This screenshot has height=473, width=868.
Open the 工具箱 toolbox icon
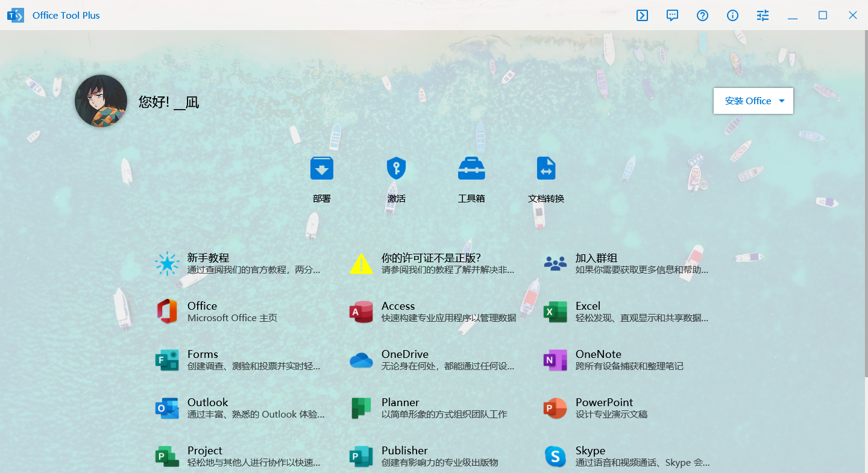click(x=471, y=168)
